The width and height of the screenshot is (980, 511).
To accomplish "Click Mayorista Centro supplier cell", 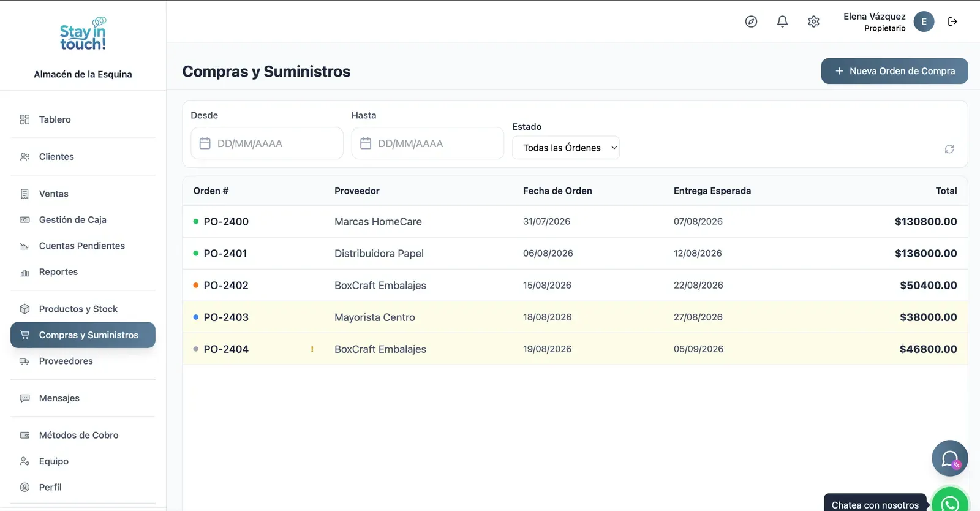I will (375, 317).
